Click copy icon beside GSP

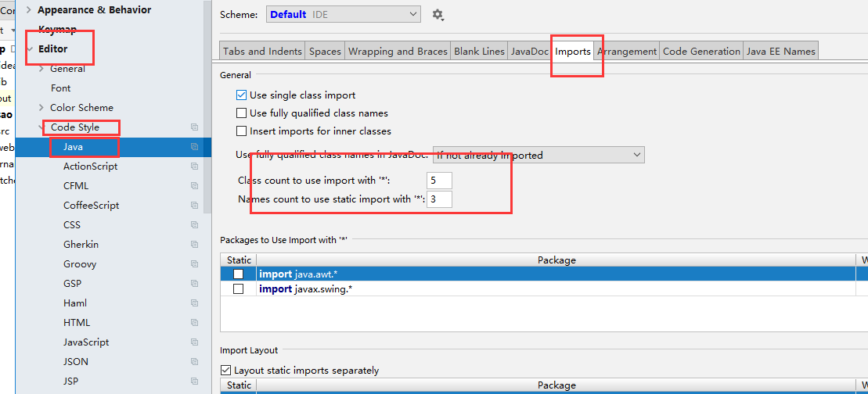tap(194, 284)
